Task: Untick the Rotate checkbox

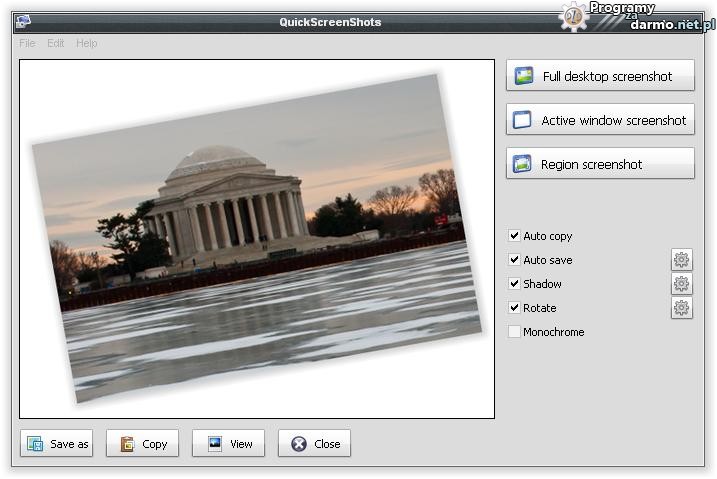Action: pos(514,308)
